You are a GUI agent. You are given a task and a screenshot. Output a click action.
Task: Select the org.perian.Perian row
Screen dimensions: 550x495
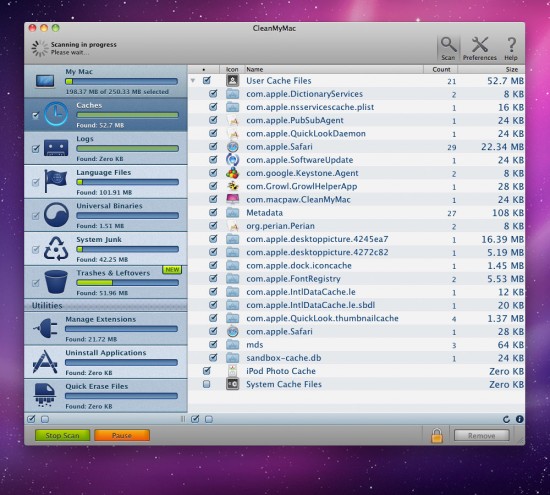(x=356, y=226)
